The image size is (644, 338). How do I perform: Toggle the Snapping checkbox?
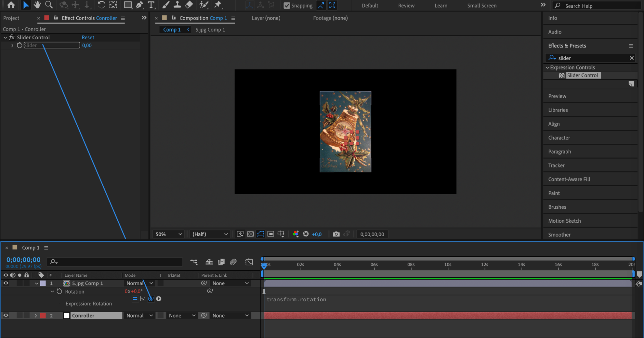tap(286, 5)
